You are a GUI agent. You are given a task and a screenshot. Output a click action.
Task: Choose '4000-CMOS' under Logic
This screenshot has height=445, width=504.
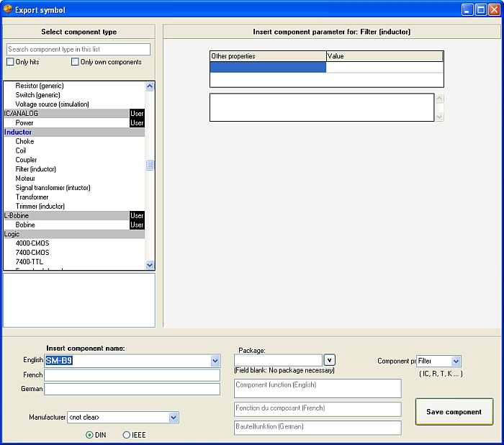[x=32, y=243]
